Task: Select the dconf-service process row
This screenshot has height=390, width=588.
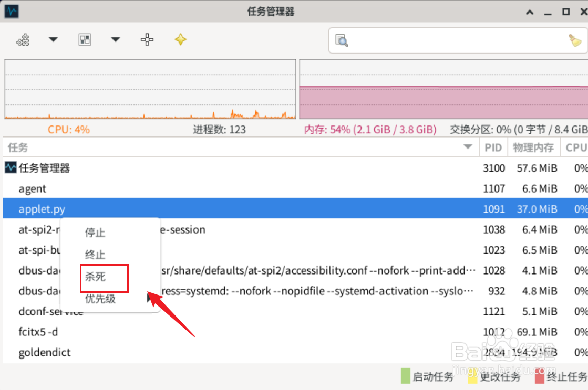Action: [x=295, y=311]
